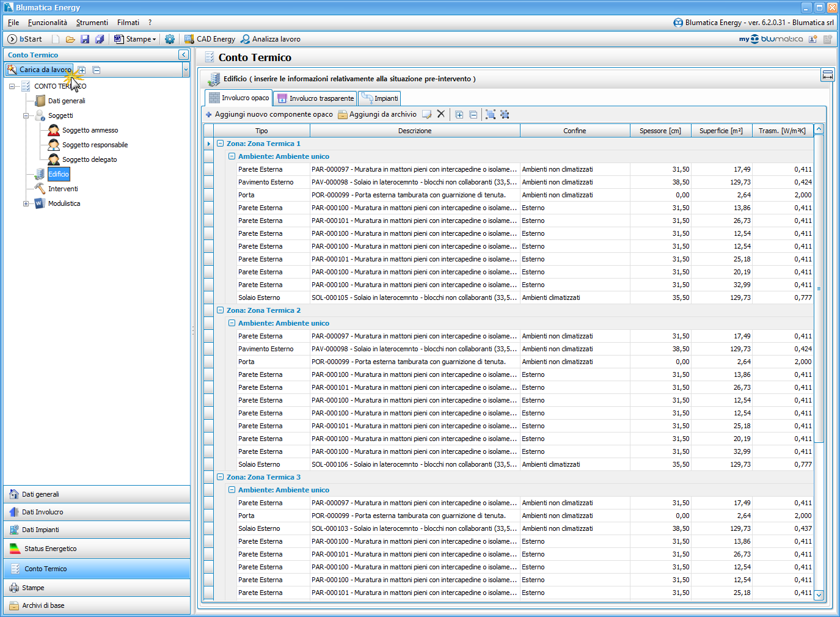Click the table's vertical scrollbar down arrow

[x=819, y=594]
